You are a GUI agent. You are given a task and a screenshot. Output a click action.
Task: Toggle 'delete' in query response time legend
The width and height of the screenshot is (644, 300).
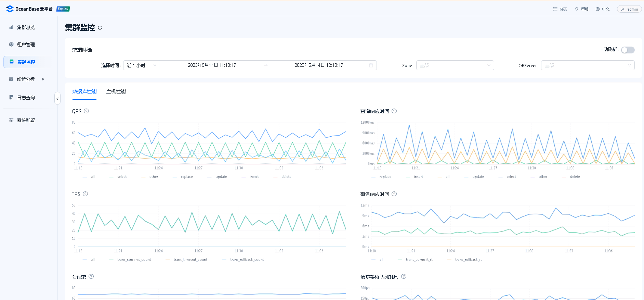[x=571, y=177]
